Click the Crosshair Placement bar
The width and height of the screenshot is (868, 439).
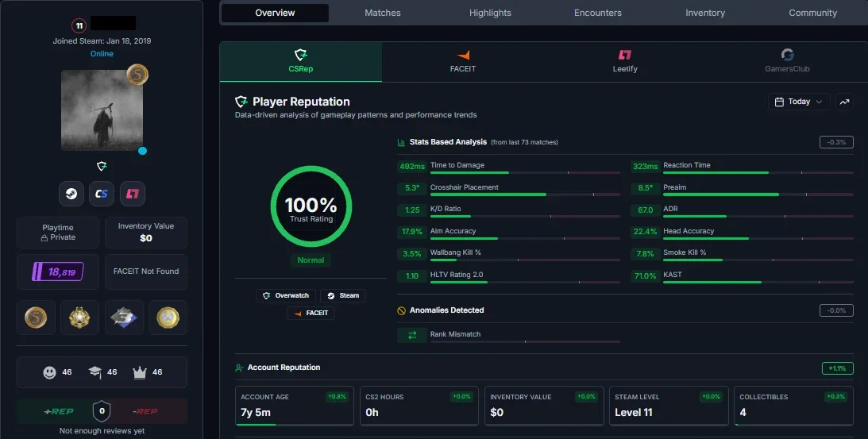(x=525, y=194)
